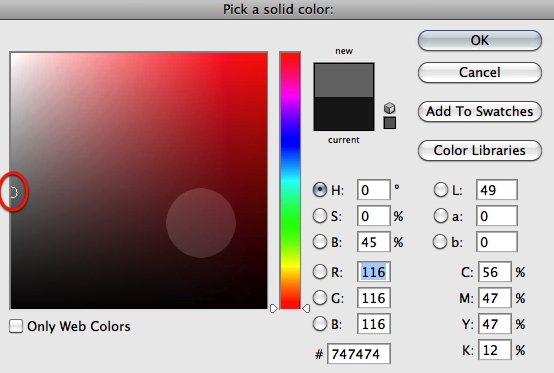Click the color picker circle marker in the field
554x373 pixels.
click(x=14, y=193)
